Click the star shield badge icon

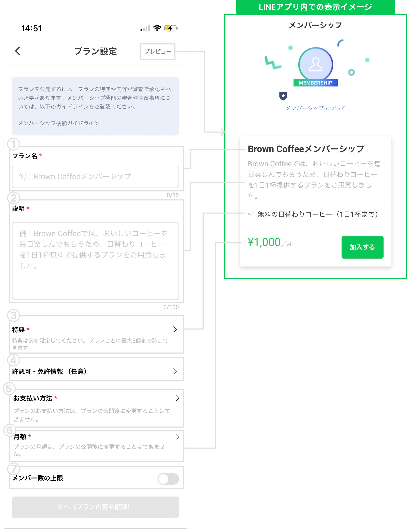(283, 96)
